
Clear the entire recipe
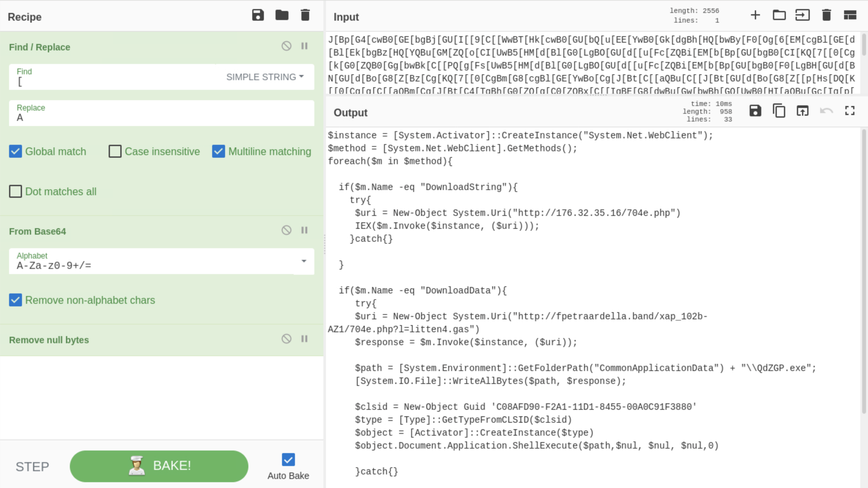(x=305, y=15)
